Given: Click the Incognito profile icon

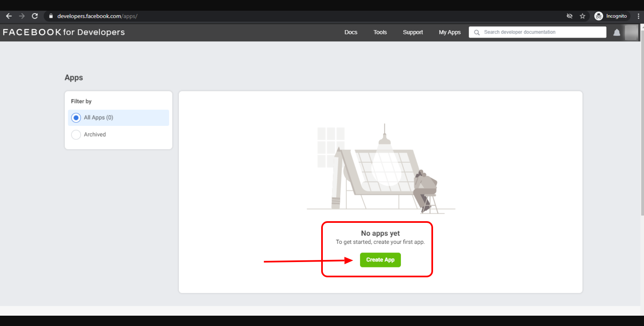Looking at the screenshot, I should tap(599, 16).
